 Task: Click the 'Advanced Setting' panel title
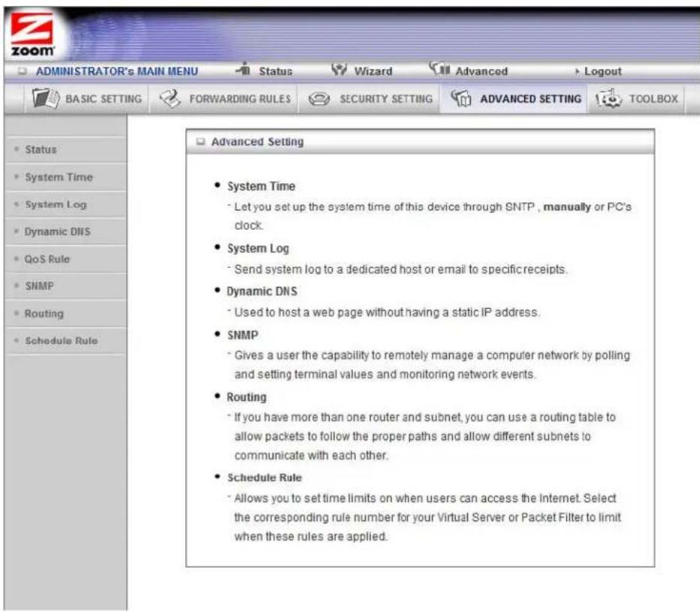pos(258,141)
